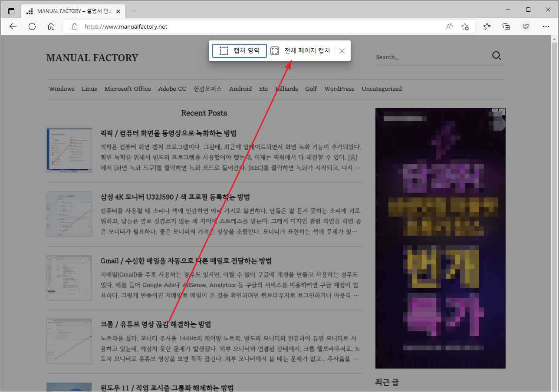This screenshot has height=392, width=559.
Task: Click the search magnifier icon on site
Action: [x=497, y=56]
